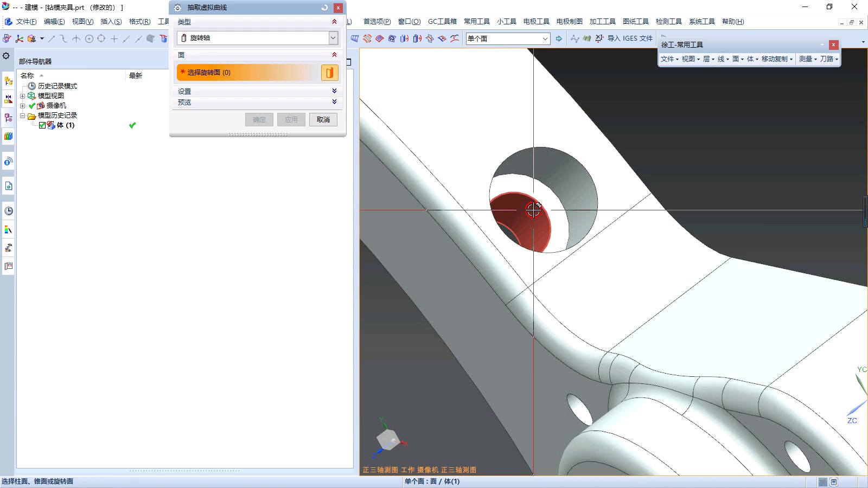Click the view orientation cube triad
The image size is (868, 488).
[388, 439]
